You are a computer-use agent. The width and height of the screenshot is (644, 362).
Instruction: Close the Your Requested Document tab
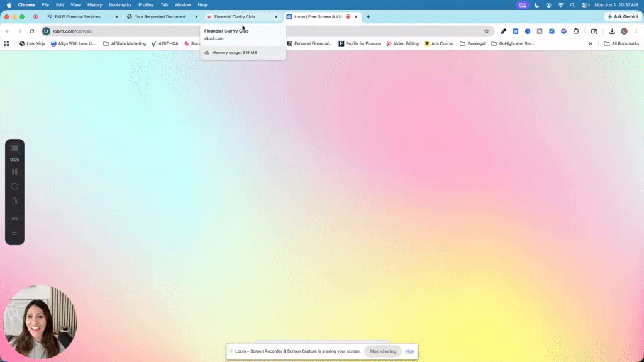[x=196, y=17]
